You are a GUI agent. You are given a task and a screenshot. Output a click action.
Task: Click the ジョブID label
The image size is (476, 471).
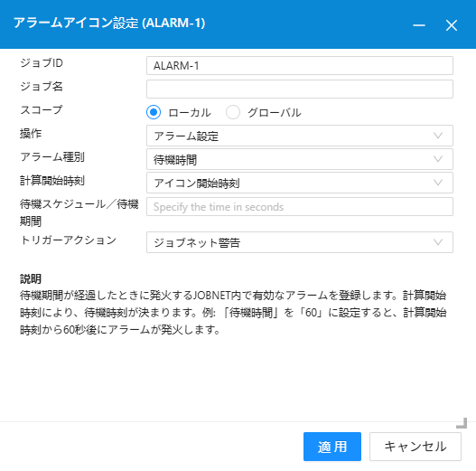click(x=42, y=63)
